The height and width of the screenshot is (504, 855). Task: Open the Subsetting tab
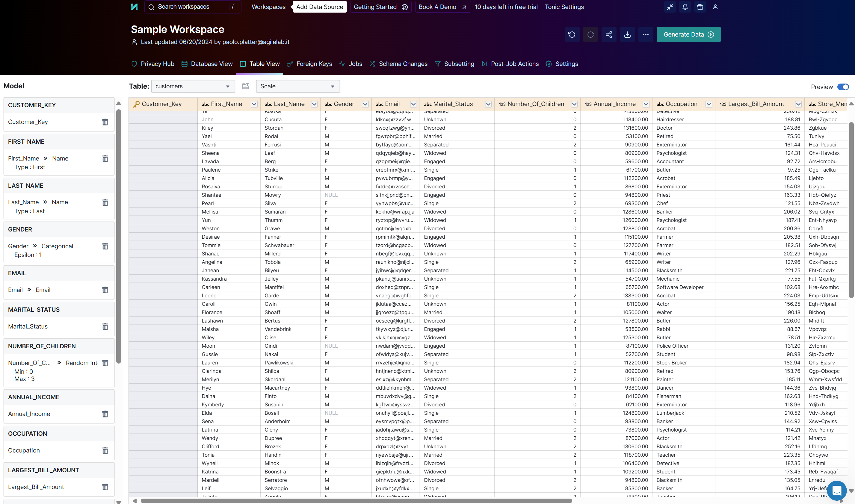pyautogui.click(x=454, y=64)
